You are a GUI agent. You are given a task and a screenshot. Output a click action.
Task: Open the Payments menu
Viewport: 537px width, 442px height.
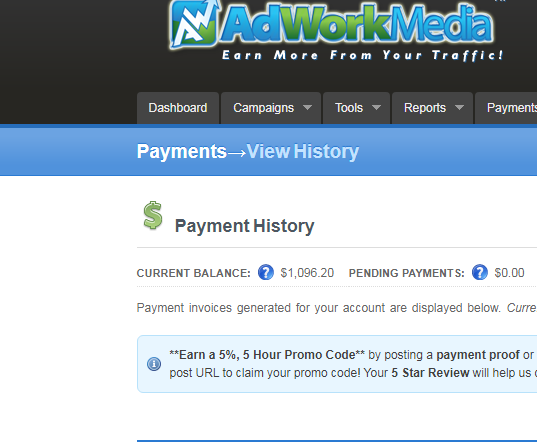506,108
